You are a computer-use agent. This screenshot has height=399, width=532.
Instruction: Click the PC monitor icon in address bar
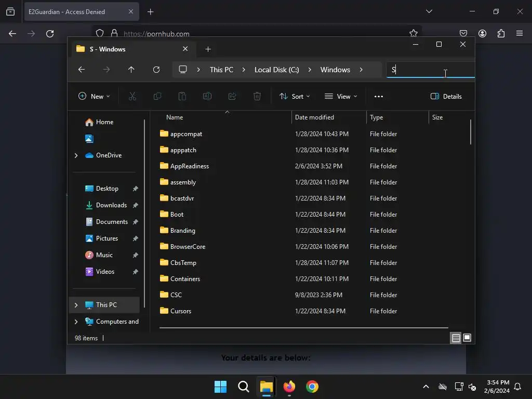tap(183, 70)
